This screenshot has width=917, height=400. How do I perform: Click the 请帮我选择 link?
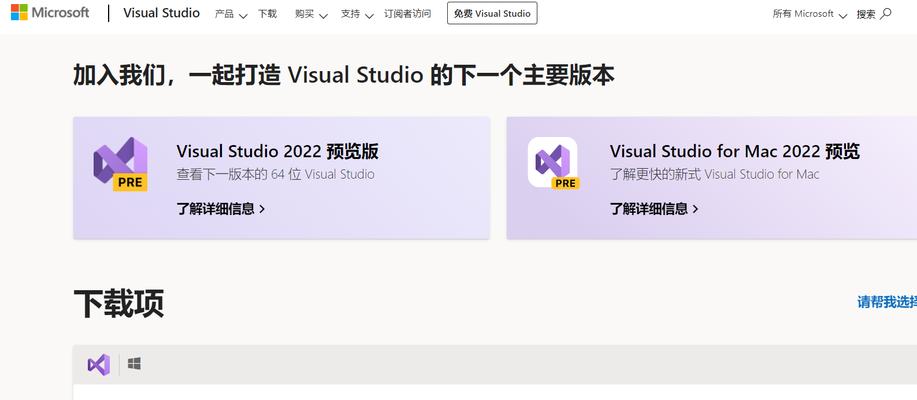(x=887, y=302)
